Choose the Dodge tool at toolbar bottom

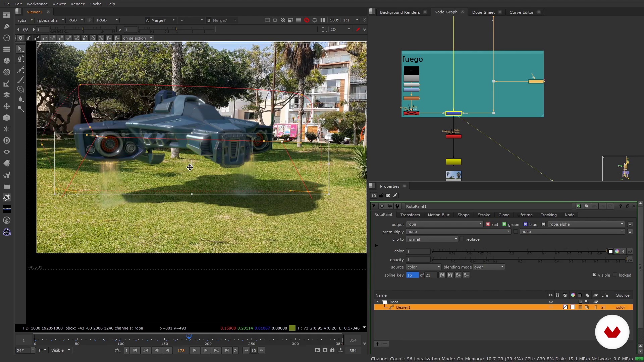point(20,109)
